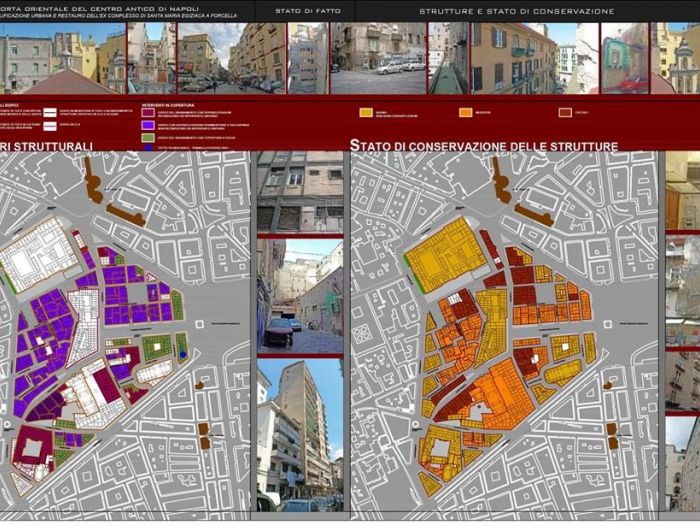Click the 'RI STRUTTURALI' map title
The image size is (700, 525).
point(46,146)
